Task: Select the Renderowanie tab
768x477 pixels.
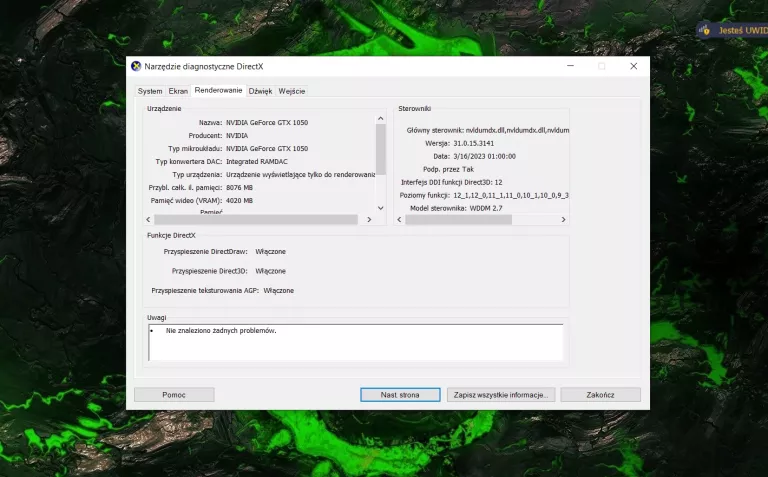Action: [x=218, y=90]
